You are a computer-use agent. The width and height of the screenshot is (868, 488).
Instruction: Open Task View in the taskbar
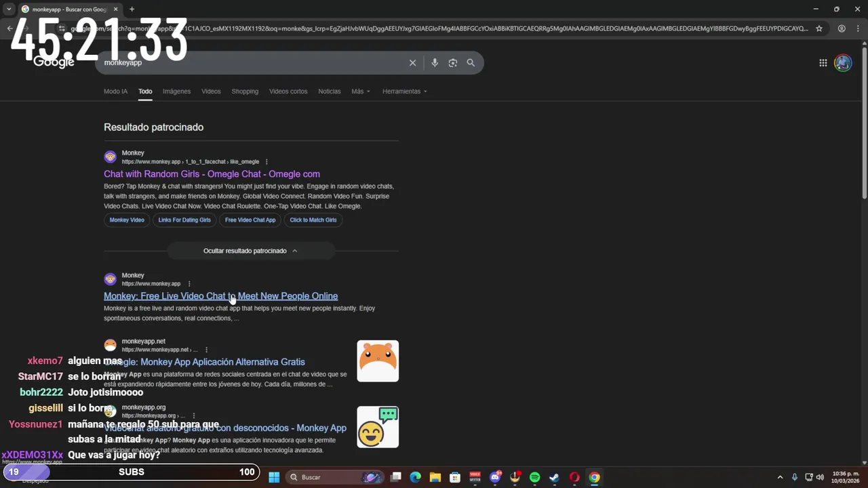(x=396, y=477)
